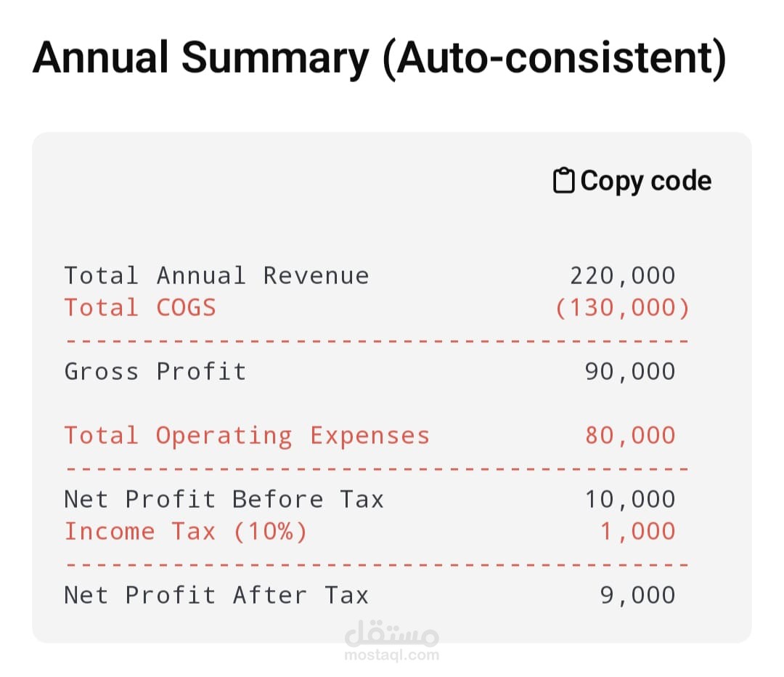Select the red Total COGS label
The width and height of the screenshot is (784, 677).
140,308
